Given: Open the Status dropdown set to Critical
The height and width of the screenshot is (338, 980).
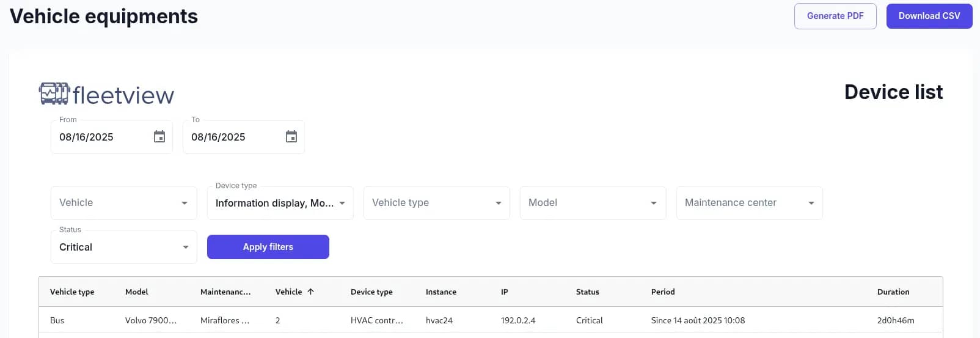Looking at the screenshot, I should point(124,247).
